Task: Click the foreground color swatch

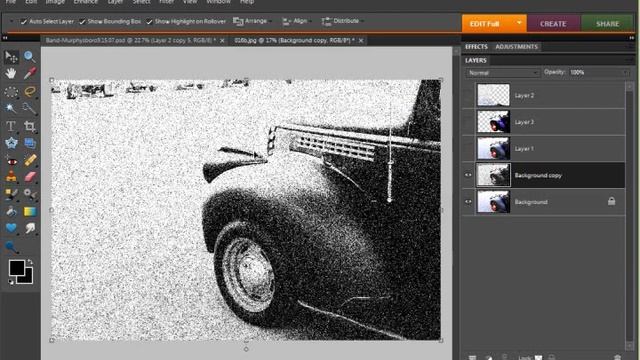Action: pos(16,268)
